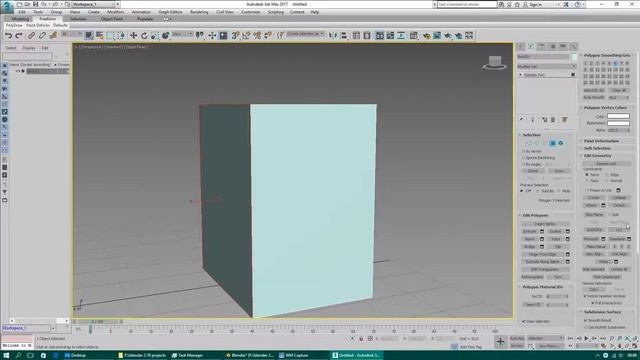The height and width of the screenshot is (360, 640).
Task: Select Preview Selection Multi radio button
Action: click(559, 191)
